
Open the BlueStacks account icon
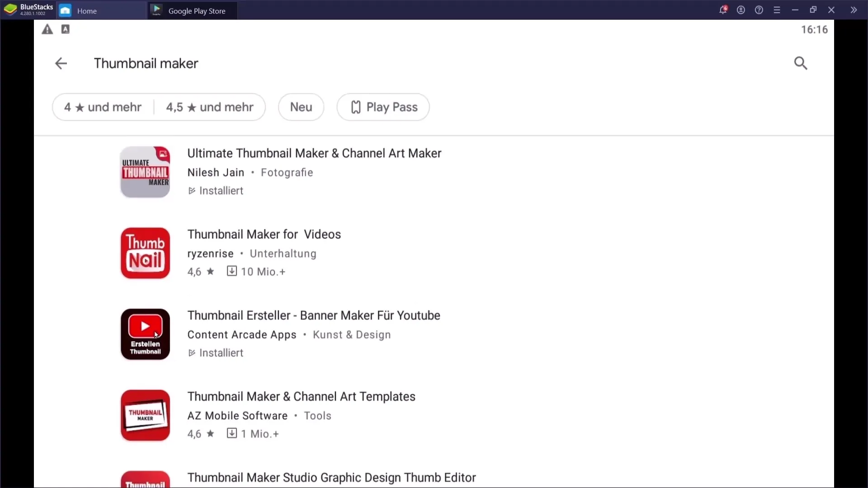741,10
